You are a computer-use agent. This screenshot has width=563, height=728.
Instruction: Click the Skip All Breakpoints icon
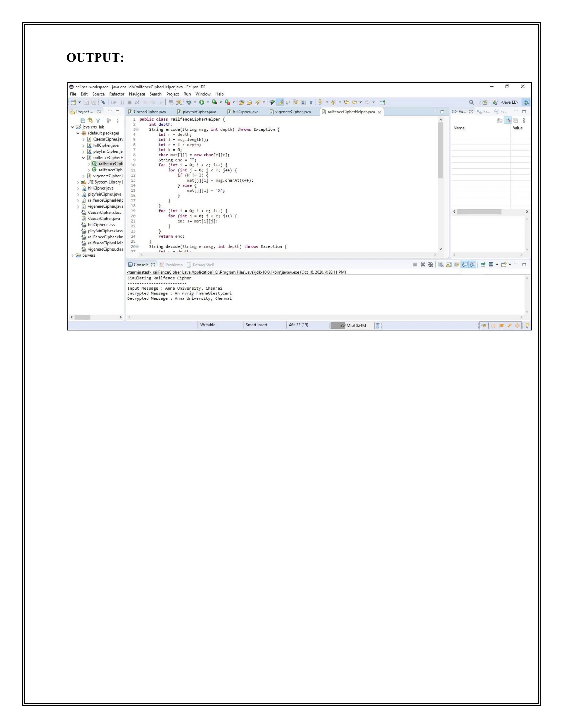(103, 102)
